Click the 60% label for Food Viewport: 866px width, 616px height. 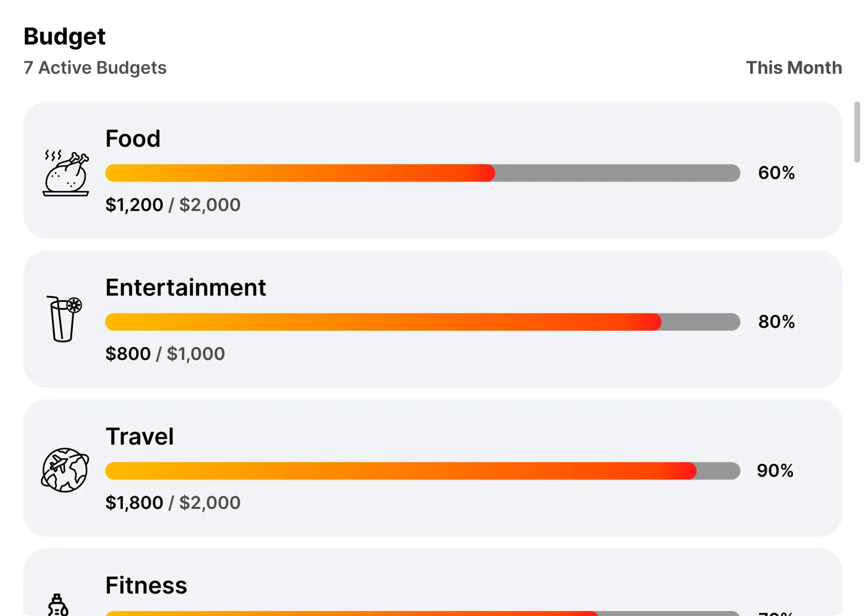click(776, 173)
